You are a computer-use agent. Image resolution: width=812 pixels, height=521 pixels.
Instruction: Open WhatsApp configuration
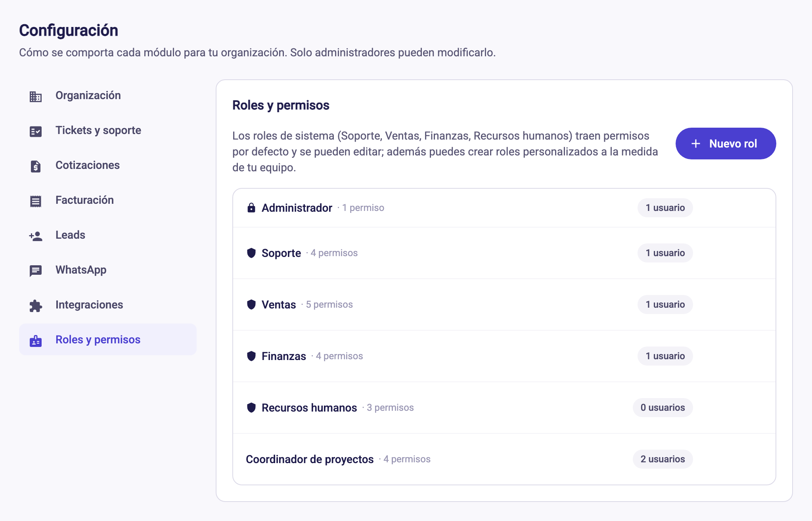(x=108, y=270)
